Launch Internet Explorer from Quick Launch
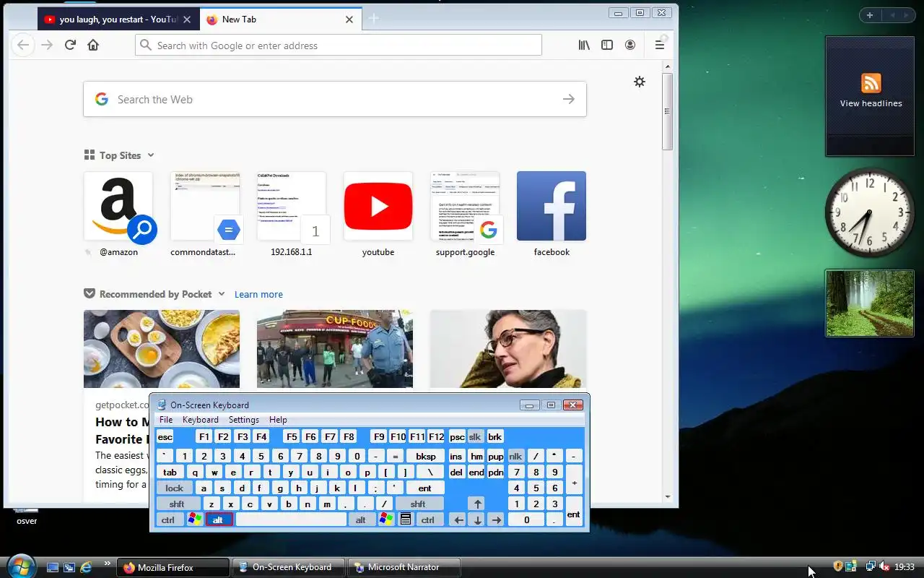This screenshot has height=578, width=924. coord(86,567)
